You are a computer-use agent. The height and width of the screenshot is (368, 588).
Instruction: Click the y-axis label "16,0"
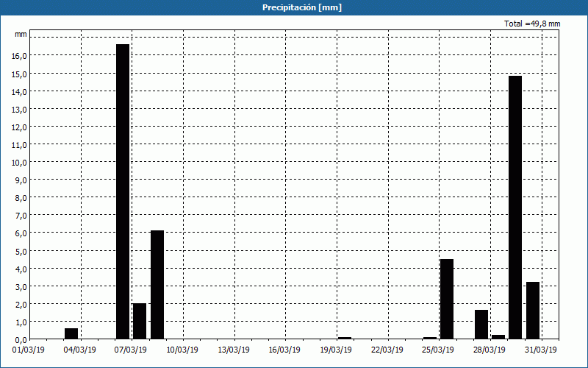pos(19,56)
